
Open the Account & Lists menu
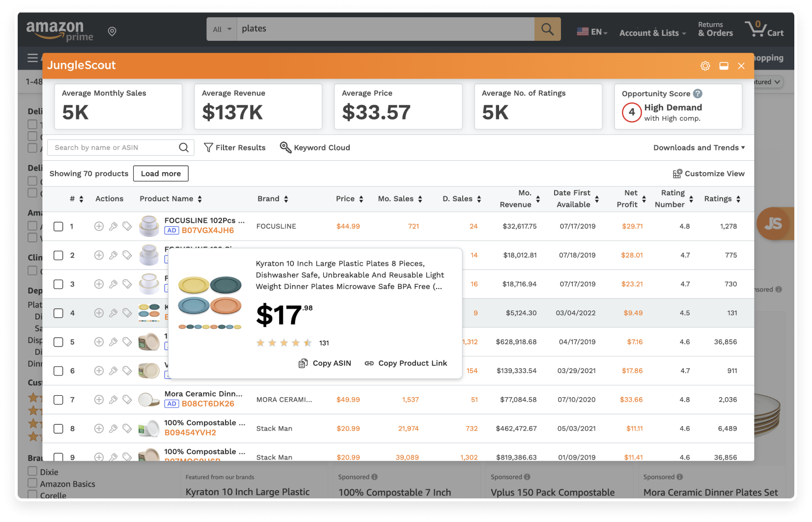tap(652, 33)
